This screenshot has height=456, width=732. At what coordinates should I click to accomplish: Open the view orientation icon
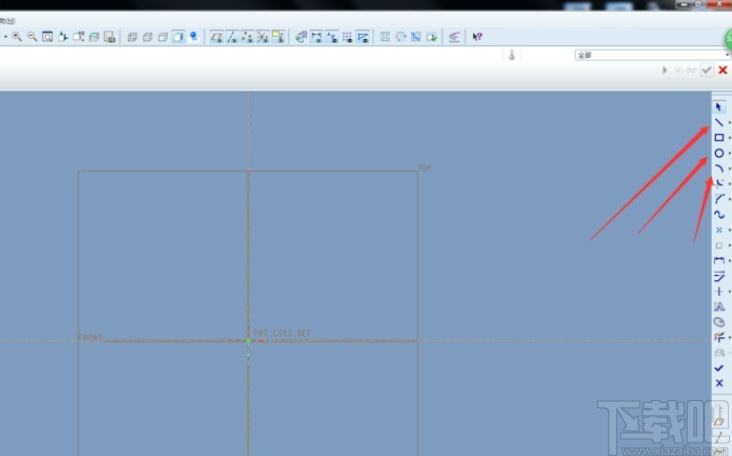pyautogui.click(x=63, y=36)
